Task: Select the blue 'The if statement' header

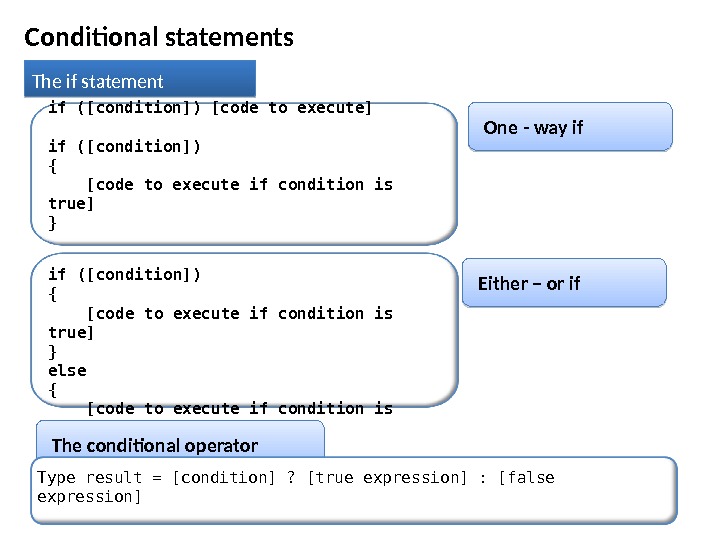Action: coord(140,81)
